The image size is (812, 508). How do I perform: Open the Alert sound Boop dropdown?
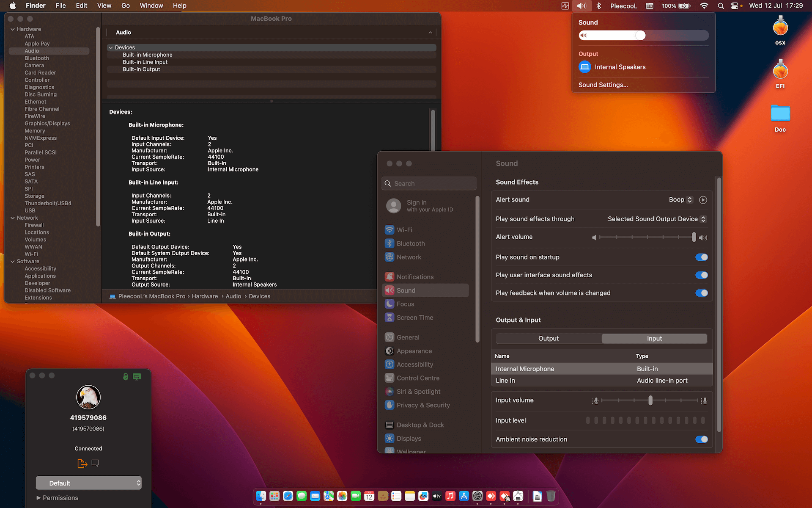(x=680, y=200)
